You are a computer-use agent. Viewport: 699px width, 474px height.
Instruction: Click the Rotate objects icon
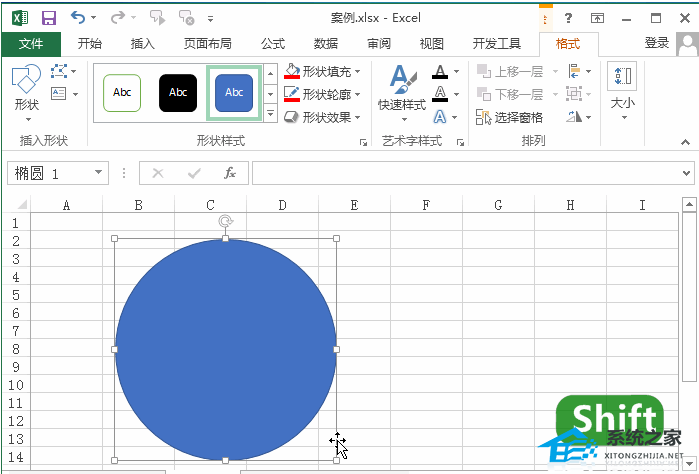pos(574,117)
